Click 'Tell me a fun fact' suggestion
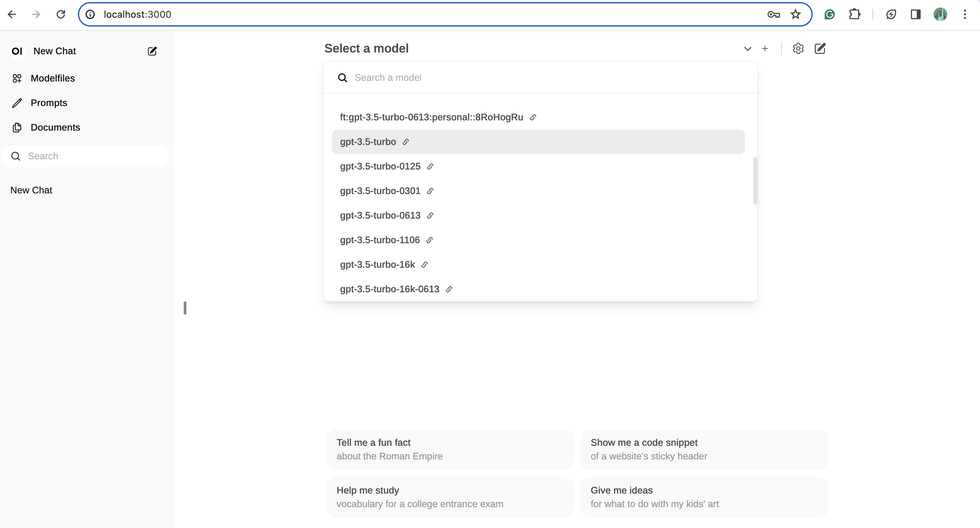Viewport: 980px width, 528px height. click(x=449, y=449)
